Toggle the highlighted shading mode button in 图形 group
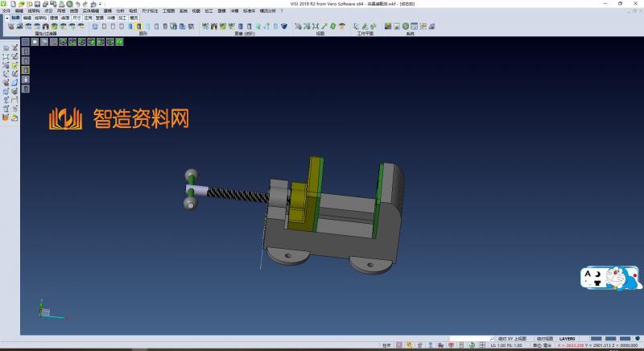644x351 pixels. [139, 27]
